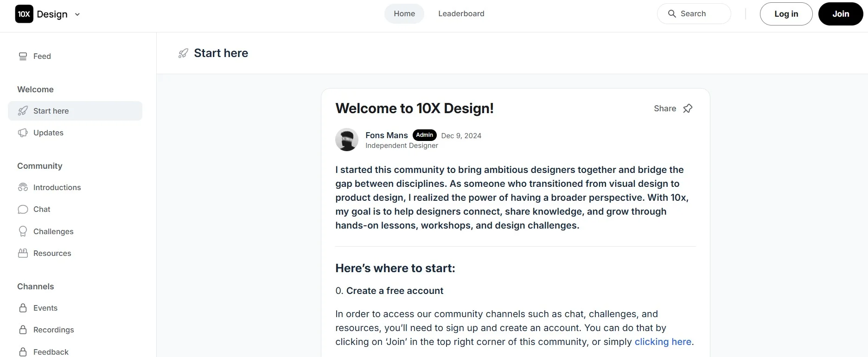Click the Log in button

786,14
